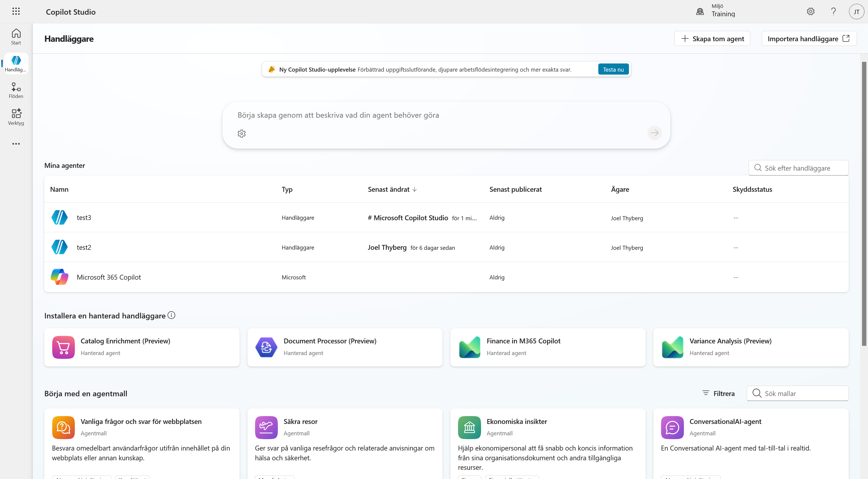
Task: Select the Säkra resor template
Action: (x=345, y=444)
